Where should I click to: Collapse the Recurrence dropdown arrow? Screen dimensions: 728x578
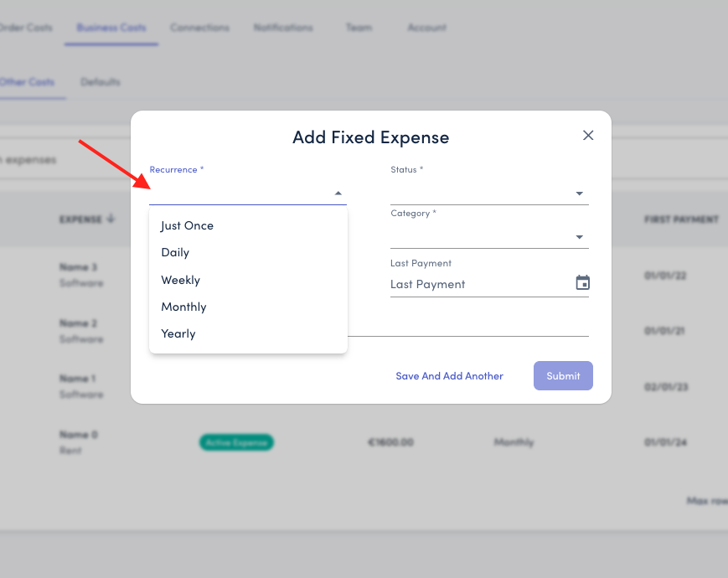pos(338,194)
